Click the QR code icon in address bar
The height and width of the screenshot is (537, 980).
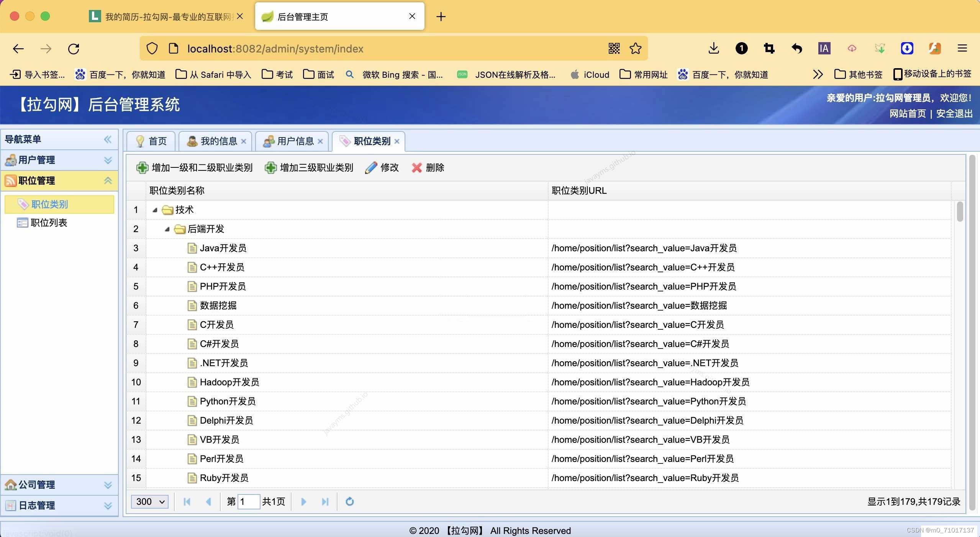tap(614, 49)
